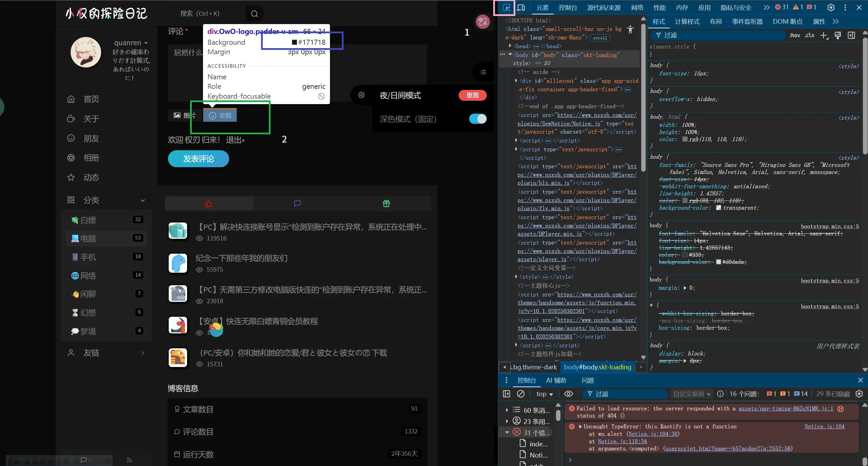This screenshot has height=466, width=868.
Task: Toggle the 深色模式 dark mode switch
Action: [x=478, y=119]
